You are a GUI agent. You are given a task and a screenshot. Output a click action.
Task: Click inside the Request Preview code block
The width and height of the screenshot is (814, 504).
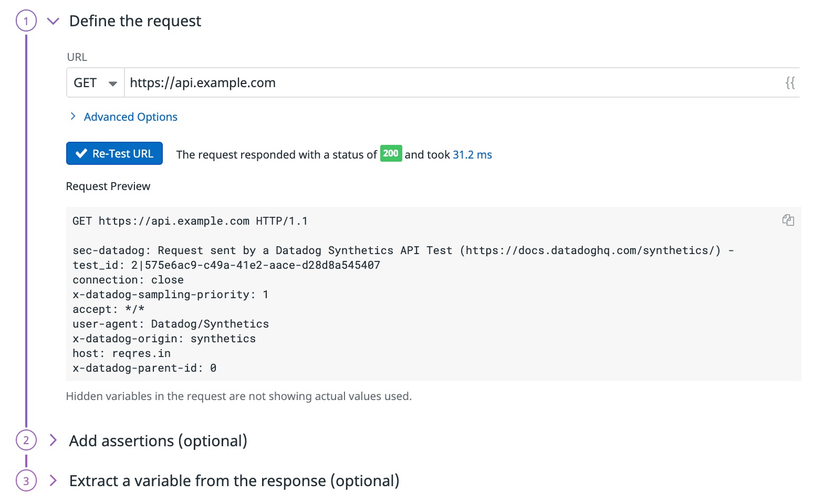[434, 294]
